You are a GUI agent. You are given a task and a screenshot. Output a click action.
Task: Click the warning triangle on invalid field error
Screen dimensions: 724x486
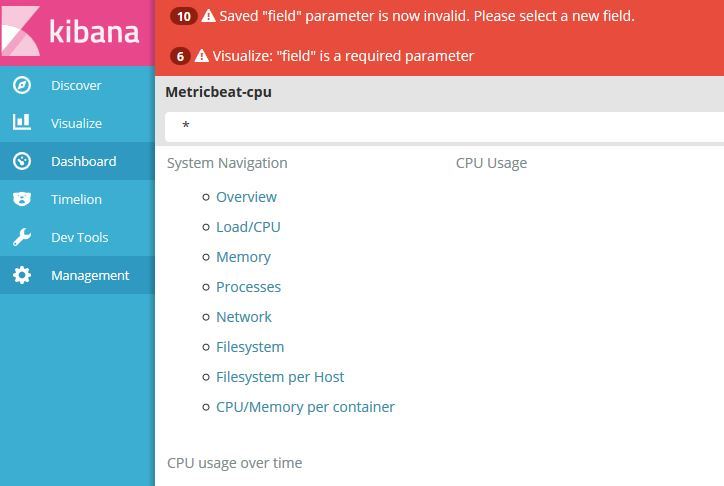(x=209, y=16)
